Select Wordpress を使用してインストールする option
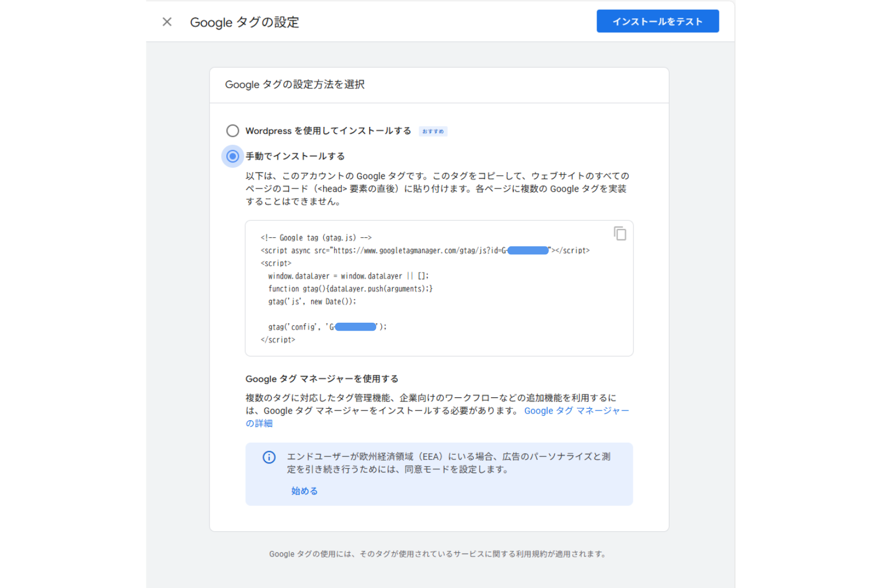Screen dimensions: 882x588 (233, 131)
